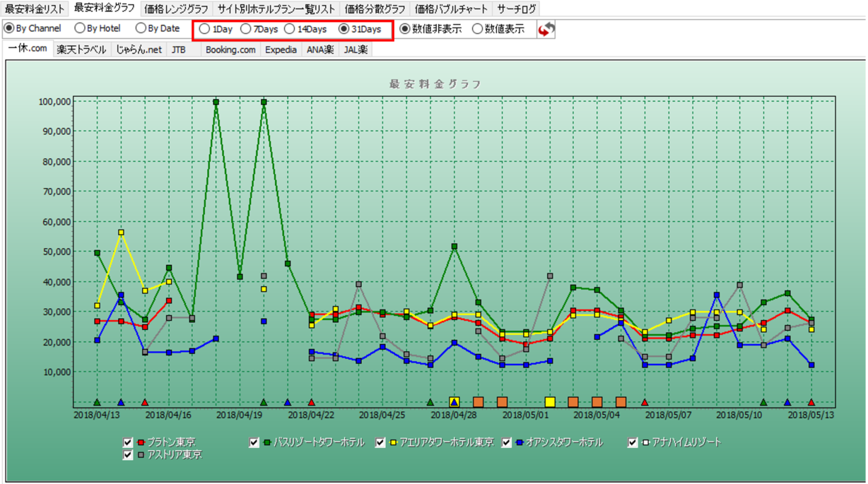The height and width of the screenshot is (484, 868).
Task: Go to the サーチログ tab
Action: coord(517,9)
